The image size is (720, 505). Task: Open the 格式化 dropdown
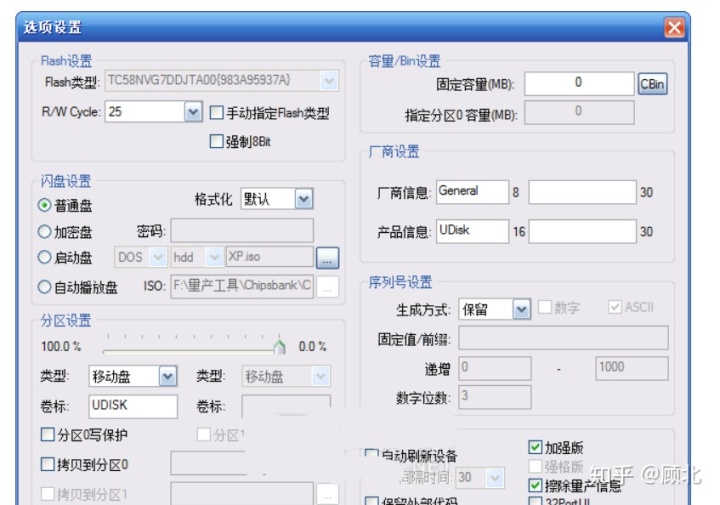[304, 199]
